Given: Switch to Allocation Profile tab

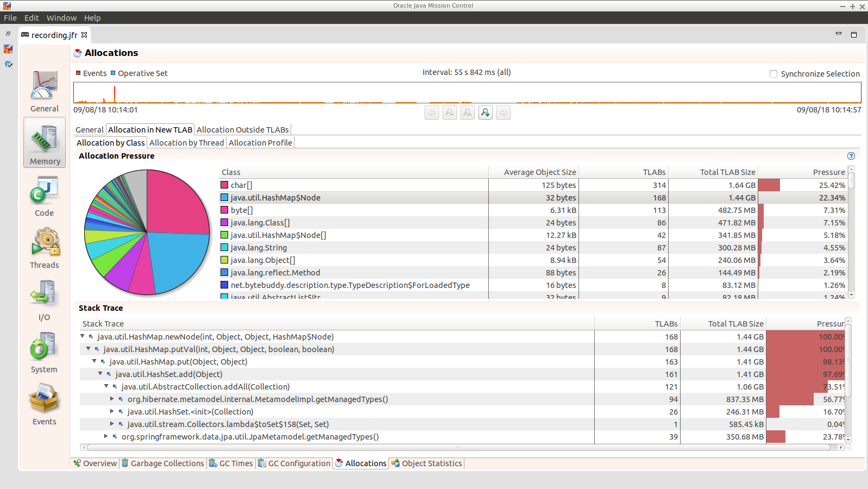Looking at the screenshot, I should 261,143.
